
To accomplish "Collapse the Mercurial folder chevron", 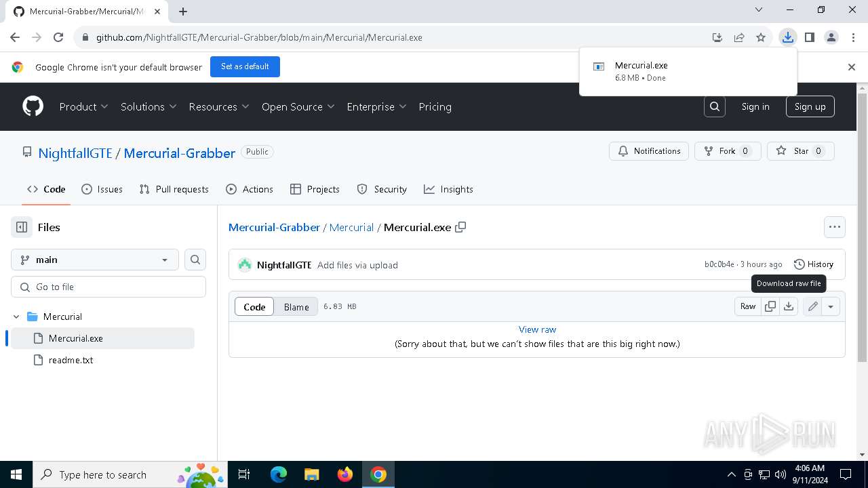I will click(16, 317).
